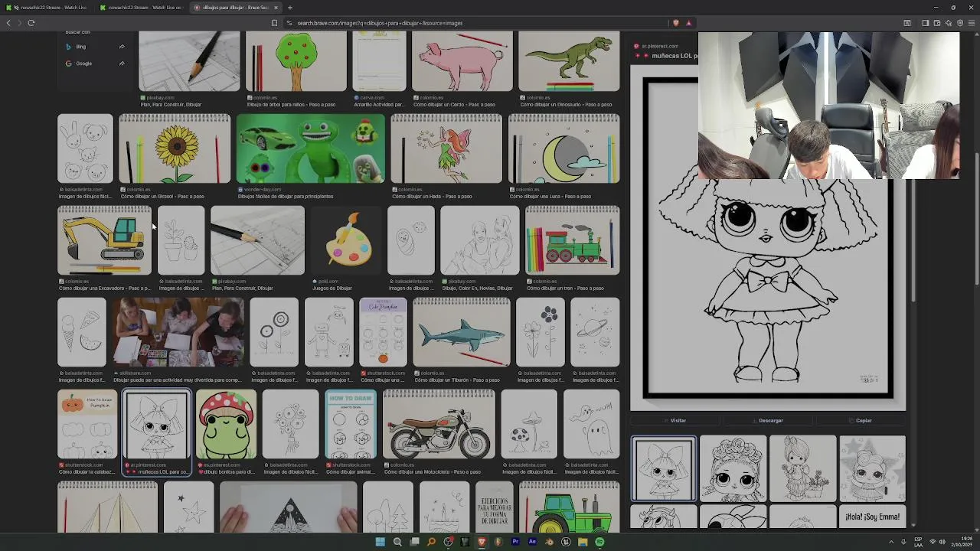Open the green tree drawing thumbnail
980x551 pixels.
coord(296,61)
